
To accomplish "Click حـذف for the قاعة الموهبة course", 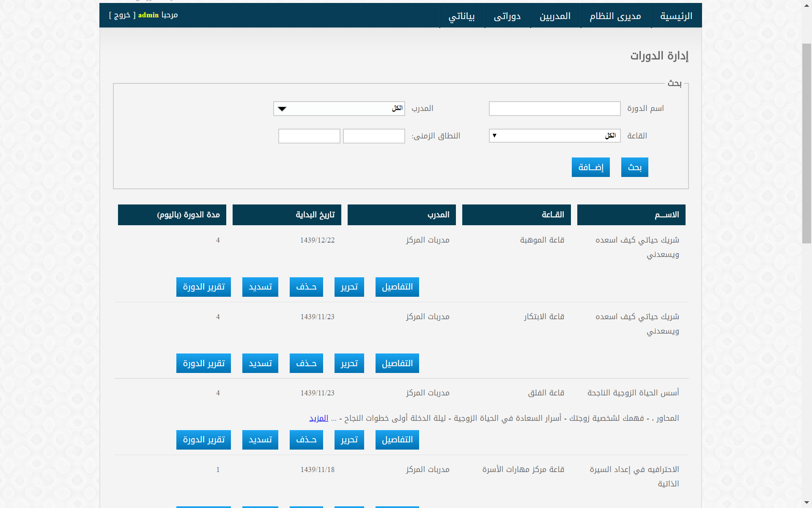I will (x=306, y=287).
